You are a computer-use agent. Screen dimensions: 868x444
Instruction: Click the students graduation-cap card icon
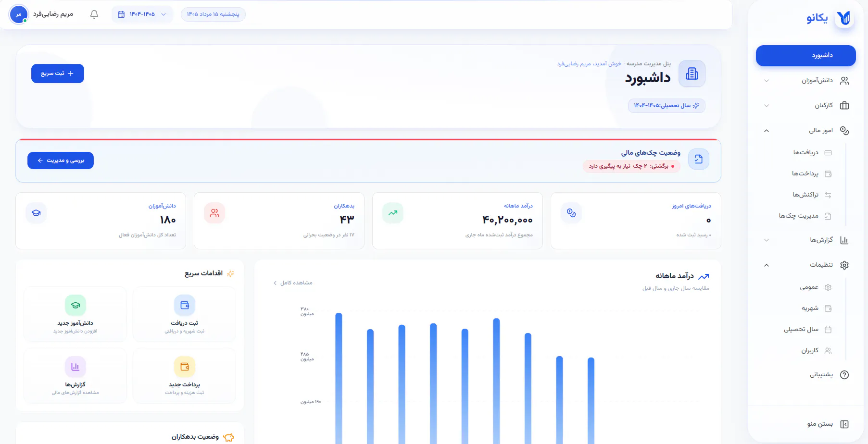click(x=36, y=213)
